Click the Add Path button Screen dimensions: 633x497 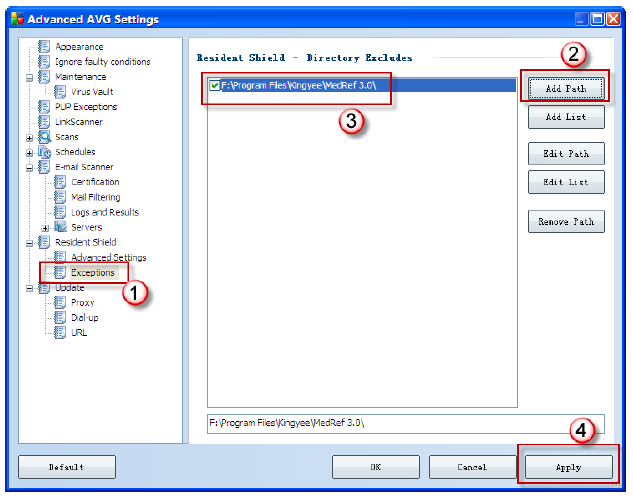[x=566, y=88]
